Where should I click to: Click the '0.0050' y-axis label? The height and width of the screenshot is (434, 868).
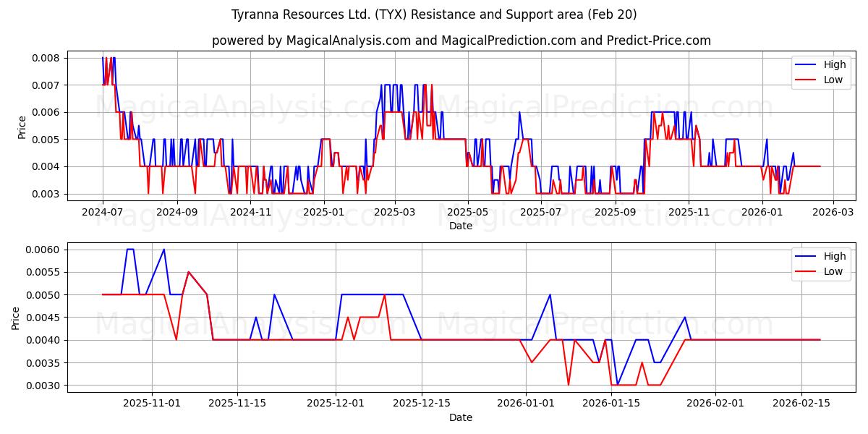[44, 295]
